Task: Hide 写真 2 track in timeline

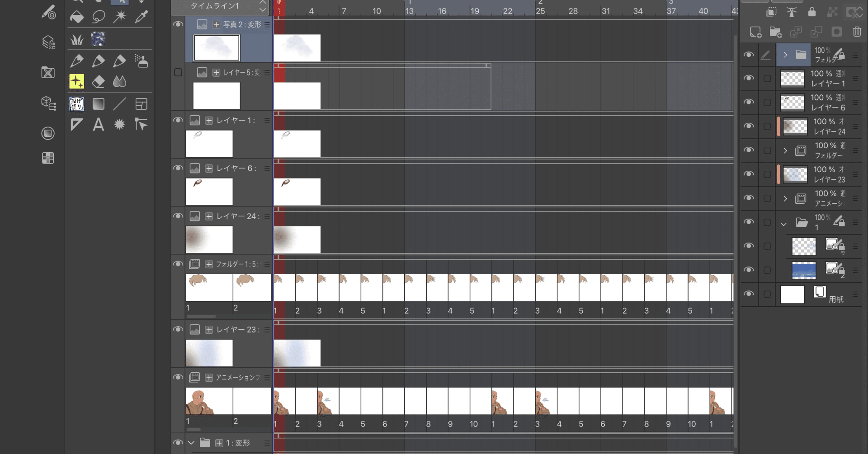Action: coord(178,24)
